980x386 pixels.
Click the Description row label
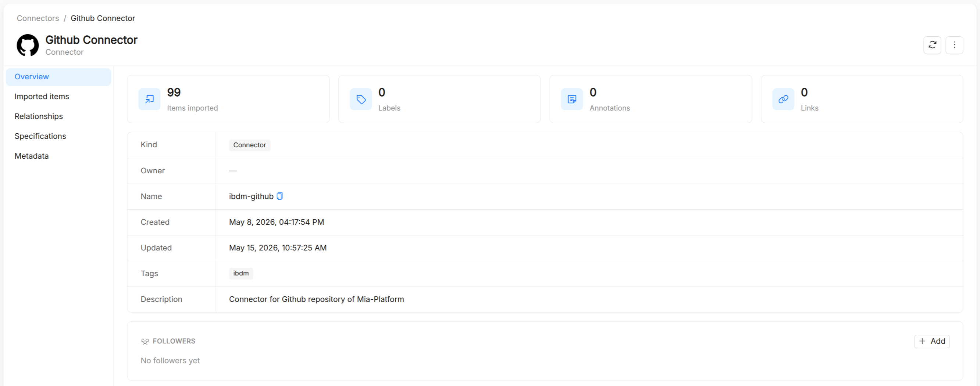161,299
